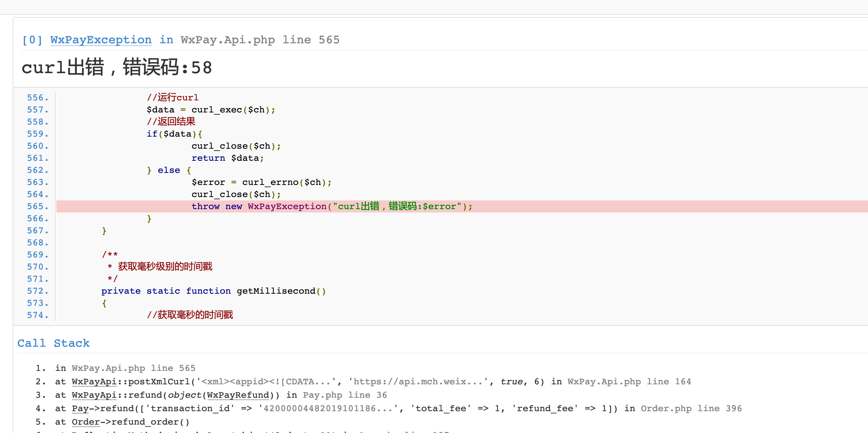
Task: Click line number 572
Action: pyautogui.click(x=38, y=291)
